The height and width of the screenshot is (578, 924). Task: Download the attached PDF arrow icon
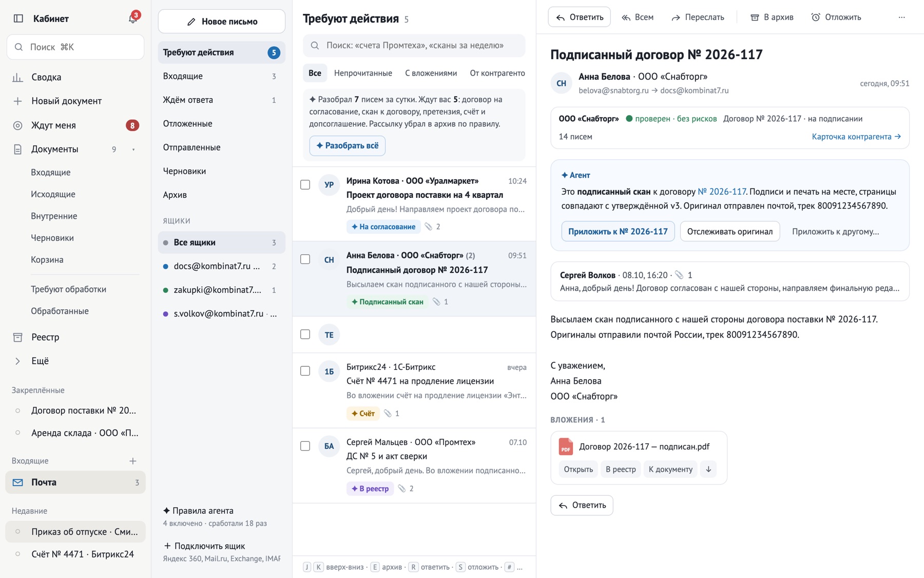(708, 469)
